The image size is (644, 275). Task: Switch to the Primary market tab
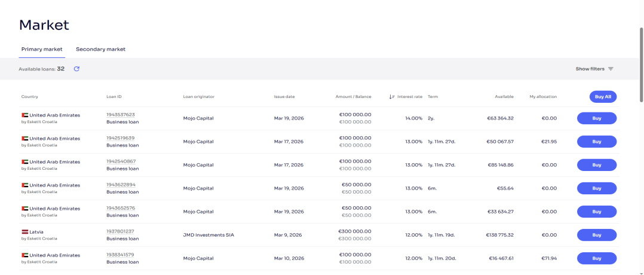coord(42,49)
